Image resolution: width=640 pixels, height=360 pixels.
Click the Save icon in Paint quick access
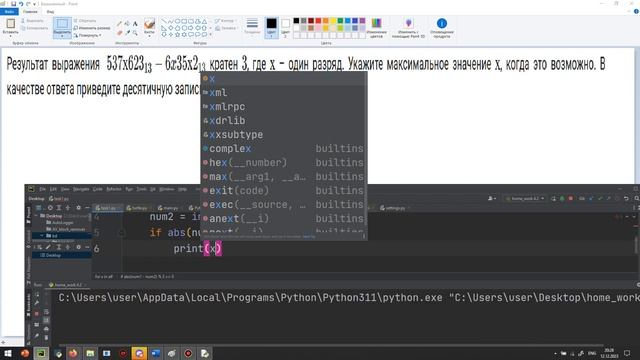13,4
